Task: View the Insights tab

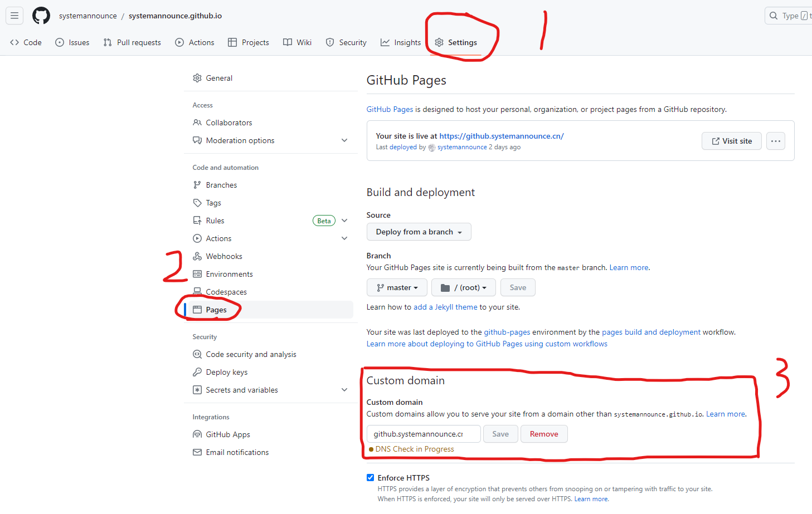Action: tap(401, 42)
